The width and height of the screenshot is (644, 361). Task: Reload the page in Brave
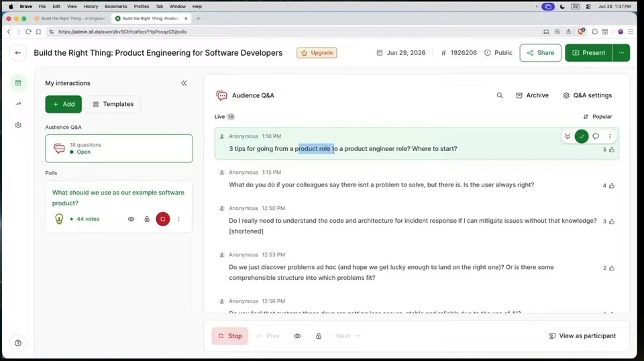28,32
